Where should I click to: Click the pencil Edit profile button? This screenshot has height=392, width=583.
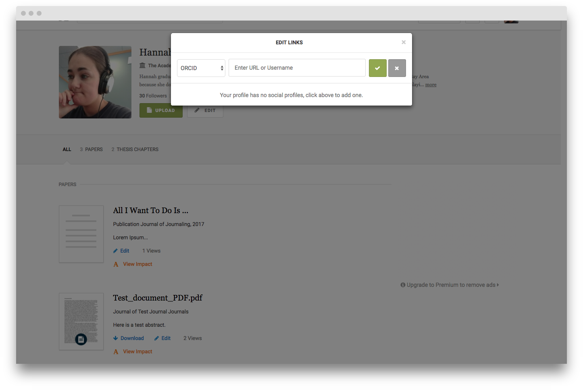[x=205, y=110]
